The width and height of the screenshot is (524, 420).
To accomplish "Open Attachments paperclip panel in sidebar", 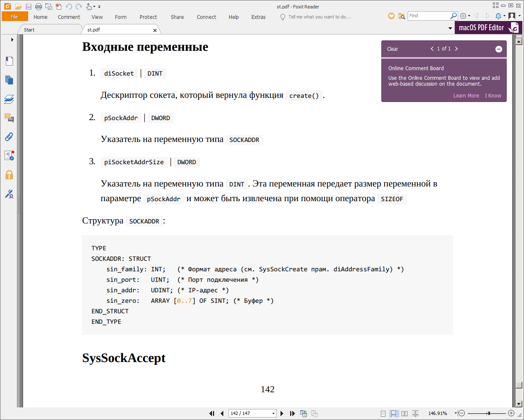I will 9,136.
